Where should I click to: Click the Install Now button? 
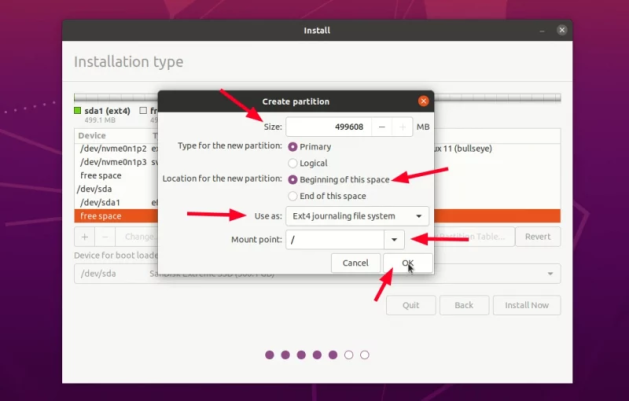pyautogui.click(x=526, y=306)
